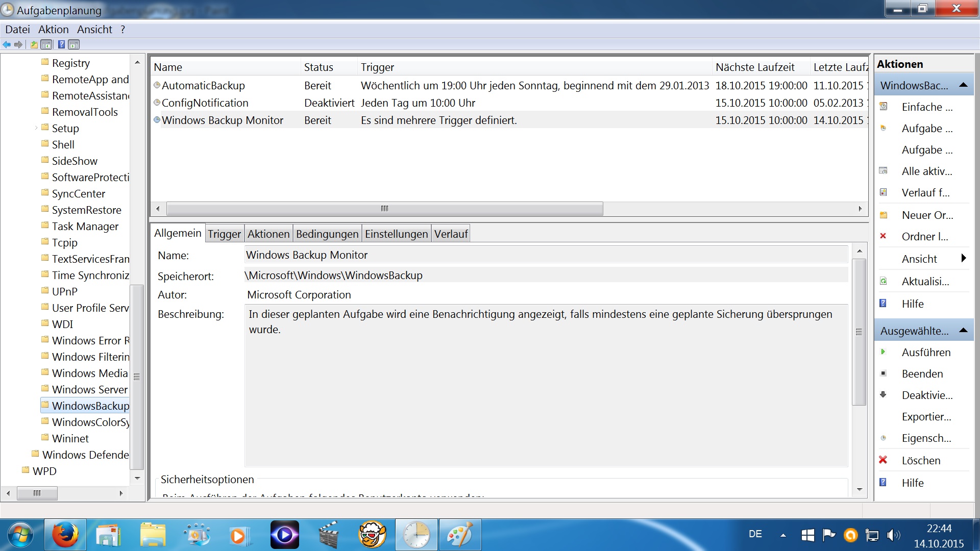Image resolution: width=980 pixels, height=551 pixels.
Task: Expand the Setup folder tree node
Action: click(x=36, y=128)
